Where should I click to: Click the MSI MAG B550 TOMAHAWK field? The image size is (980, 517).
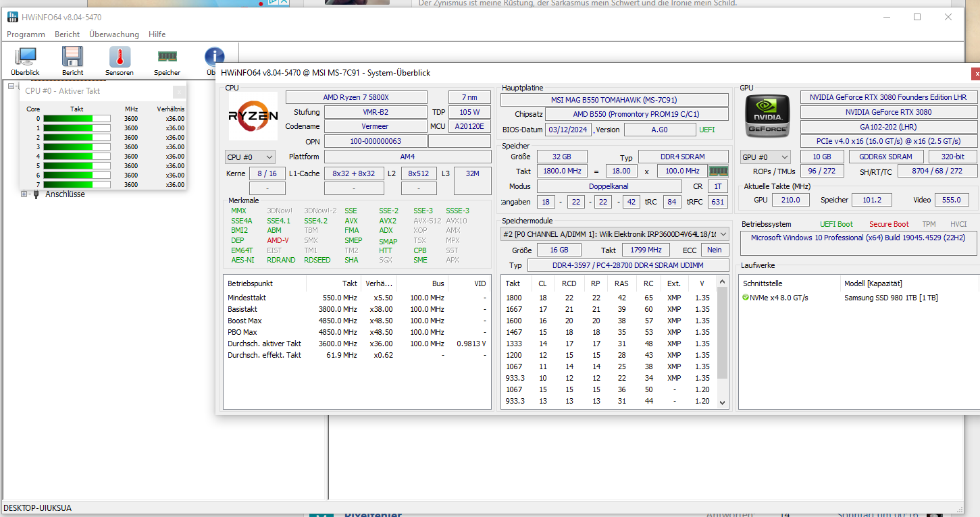click(x=614, y=100)
